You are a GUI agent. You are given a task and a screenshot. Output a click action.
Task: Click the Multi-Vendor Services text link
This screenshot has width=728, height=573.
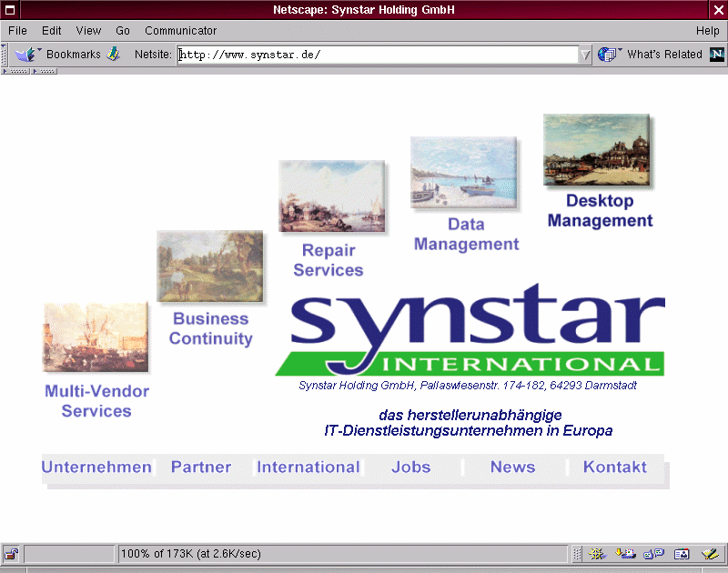coord(96,401)
